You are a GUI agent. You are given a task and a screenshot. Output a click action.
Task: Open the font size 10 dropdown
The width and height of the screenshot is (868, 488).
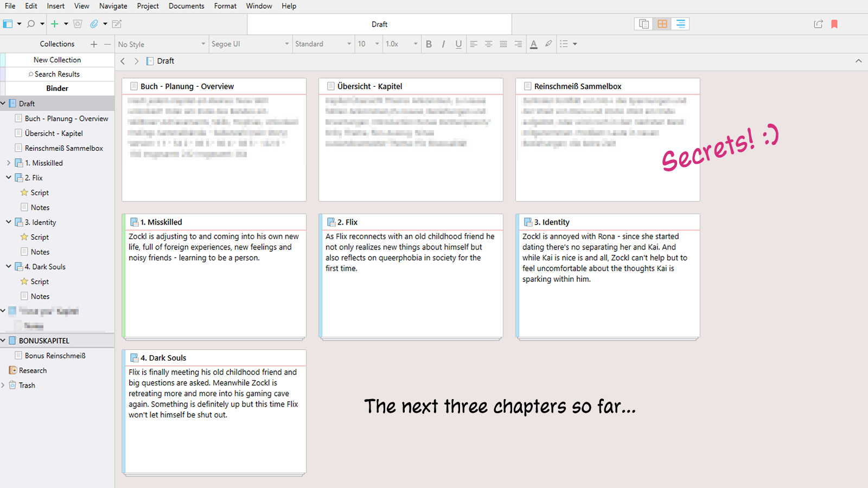pos(368,44)
